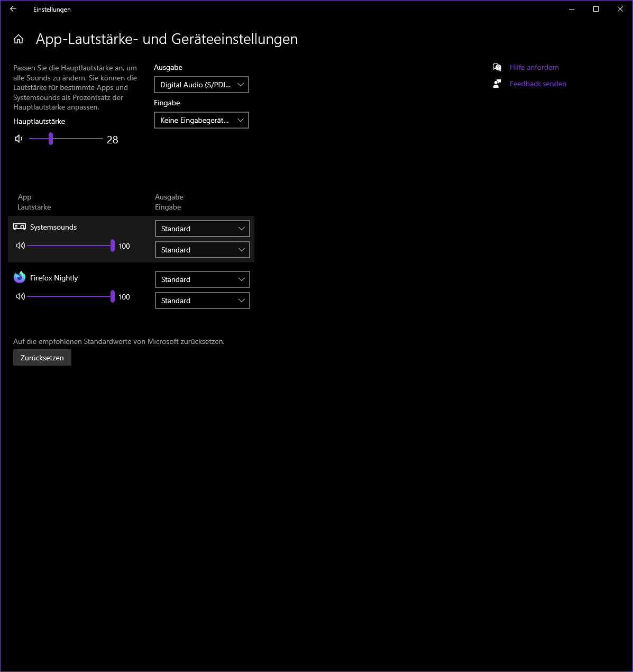This screenshot has height=672, width=633.
Task: Open Systemsounds input Standard dropdown
Action: point(203,250)
